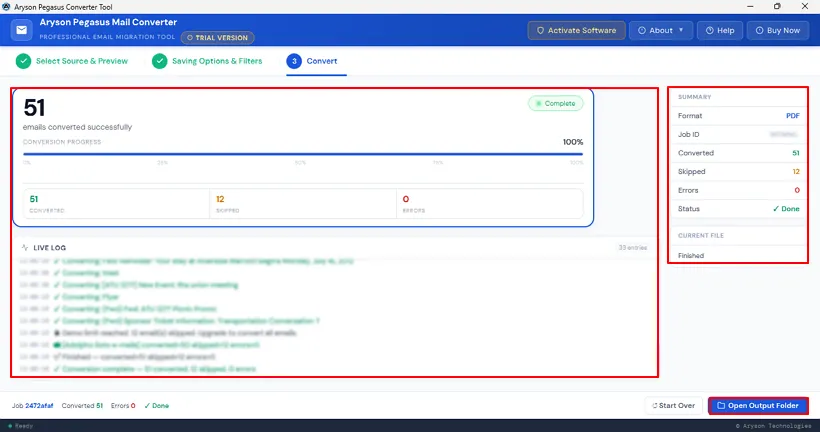Click the green checkmark for Saving Options step

160,61
